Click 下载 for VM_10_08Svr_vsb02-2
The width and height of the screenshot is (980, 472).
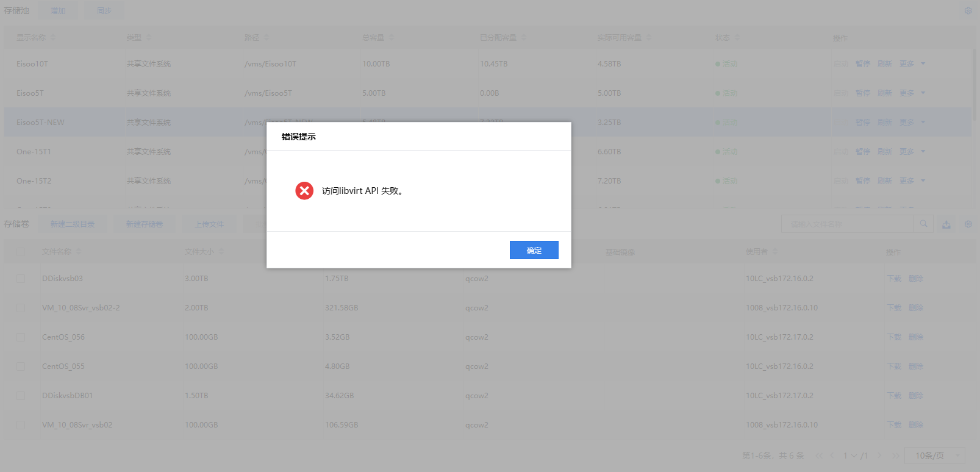coord(894,308)
